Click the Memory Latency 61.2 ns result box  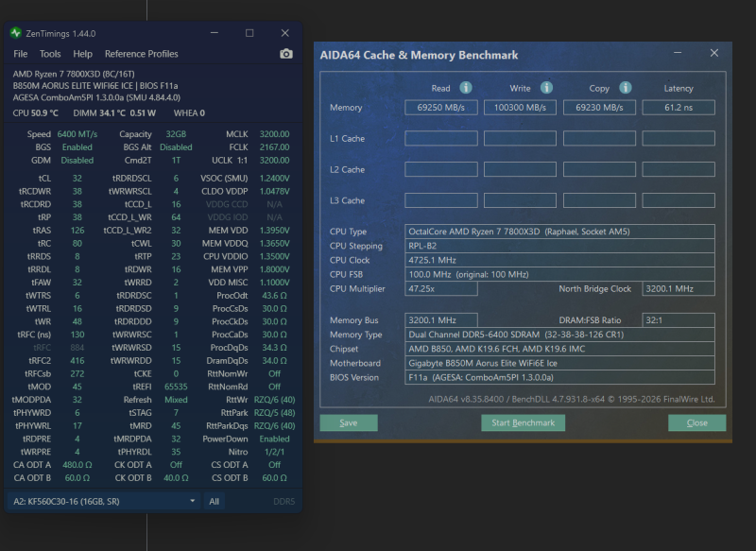(x=679, y=108)
